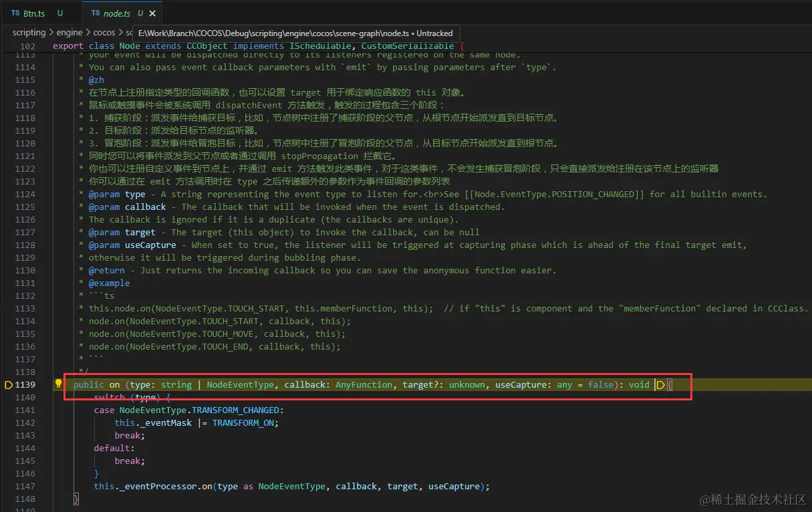Click CustomSerializable in the class declaration
This screenshot has width=812, height=512.
coord(408,45)
